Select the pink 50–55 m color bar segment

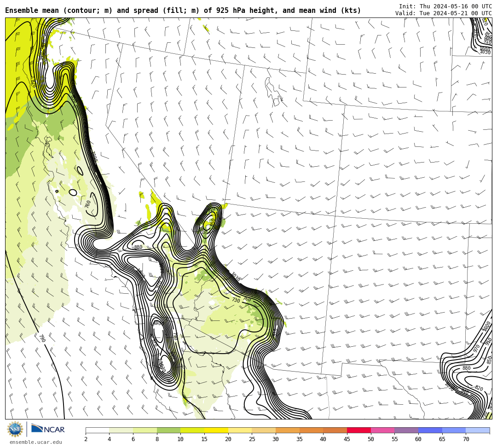pyautogui.click(x=382, y=430)
